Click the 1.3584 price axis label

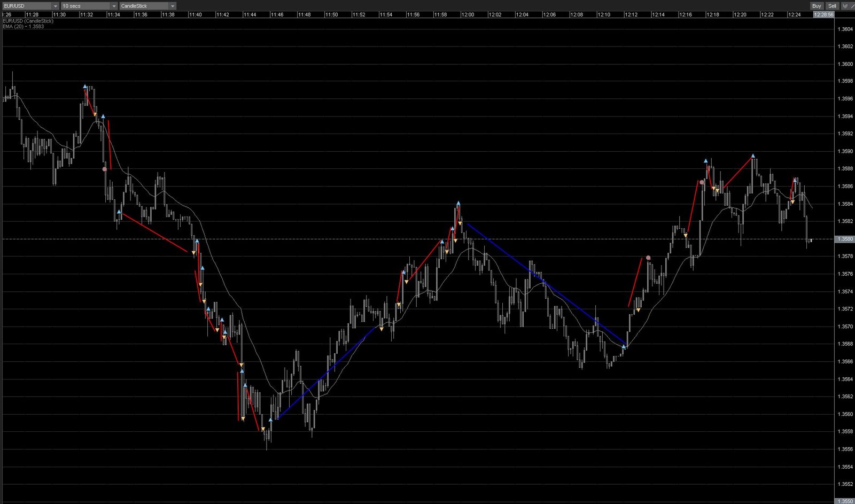[845, 204]
